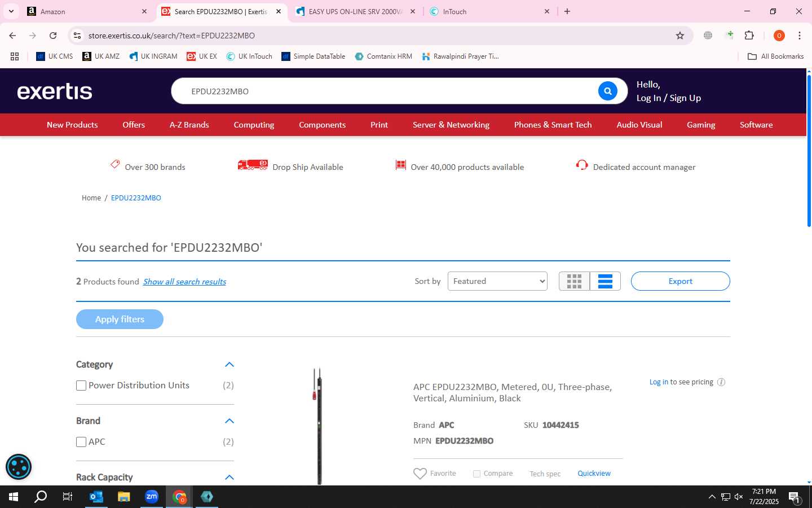Open the Offers menu
The image size is (812, 508).
tap(134, 125)
